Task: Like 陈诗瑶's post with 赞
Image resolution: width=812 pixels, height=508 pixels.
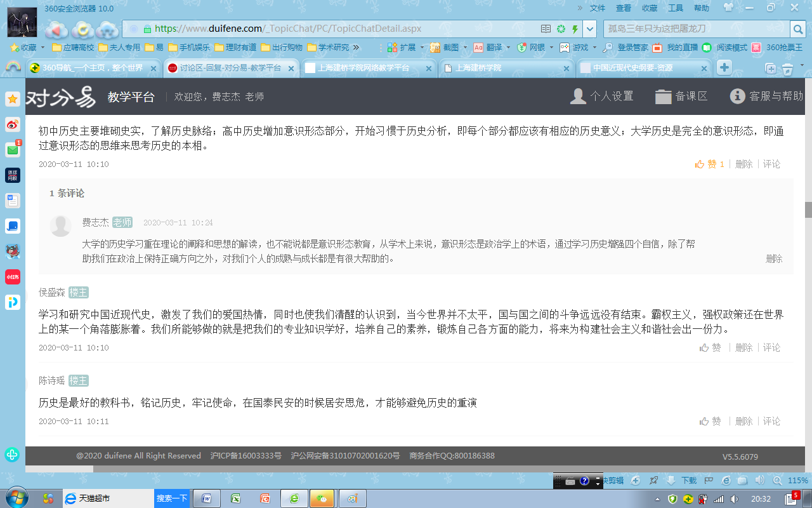Action: 710,421
